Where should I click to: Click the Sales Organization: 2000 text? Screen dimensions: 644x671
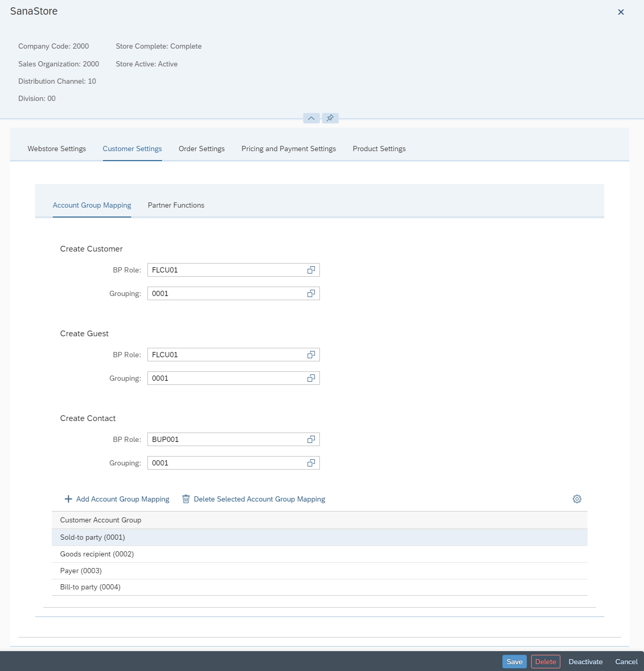click(59, 64)
